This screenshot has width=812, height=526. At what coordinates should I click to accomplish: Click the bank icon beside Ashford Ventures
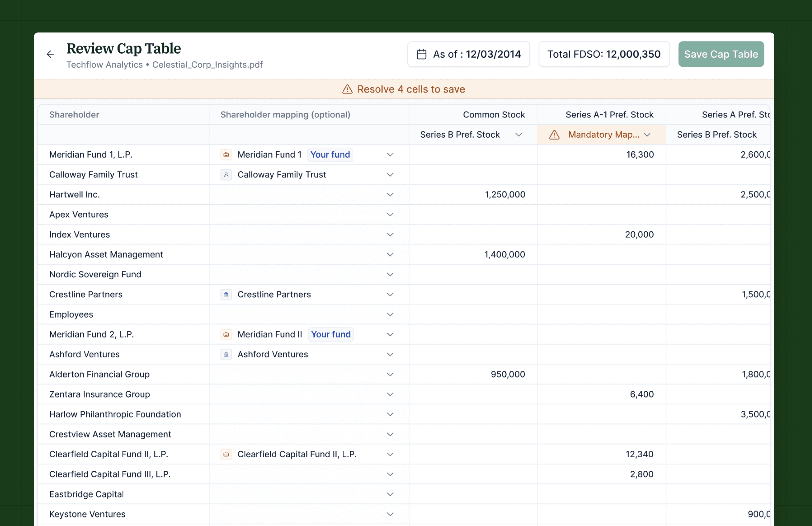click(226, 354)
